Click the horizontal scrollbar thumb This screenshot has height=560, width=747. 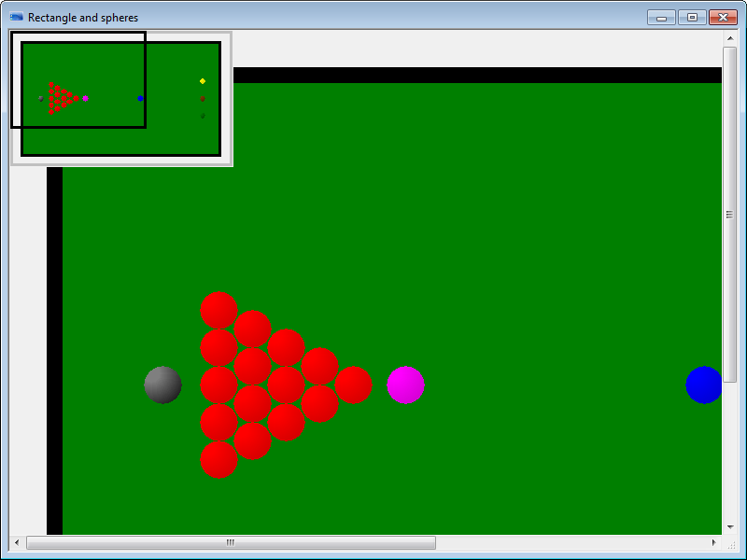pyautogui.click(x=231, y=542)
